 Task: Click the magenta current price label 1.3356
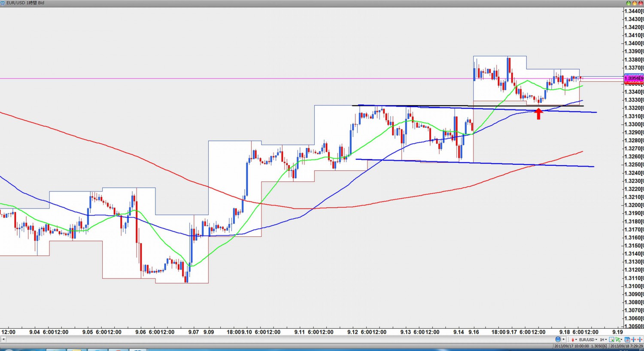pyautogui.click(x=633, y=78)
